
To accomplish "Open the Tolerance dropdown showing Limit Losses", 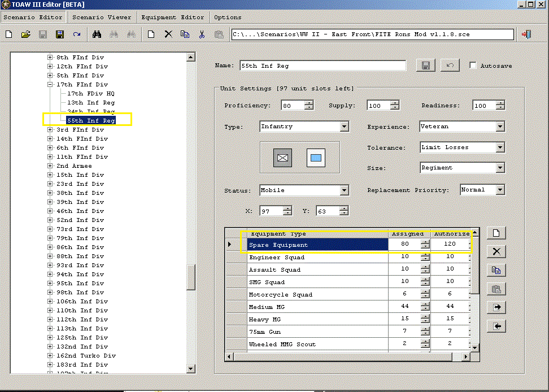I will point(500,147).
